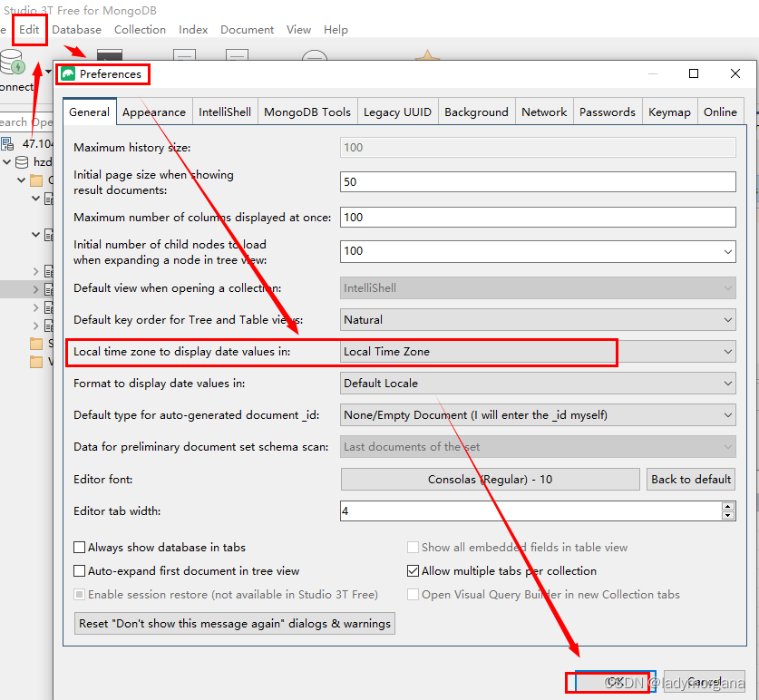Click the Connect dropdown arrow in toolbar

click(x=48, y=72)
